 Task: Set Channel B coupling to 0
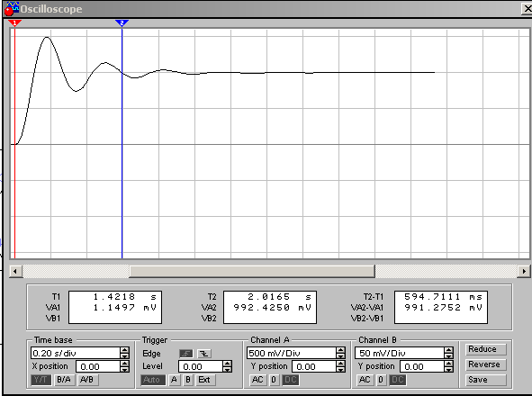381,380
